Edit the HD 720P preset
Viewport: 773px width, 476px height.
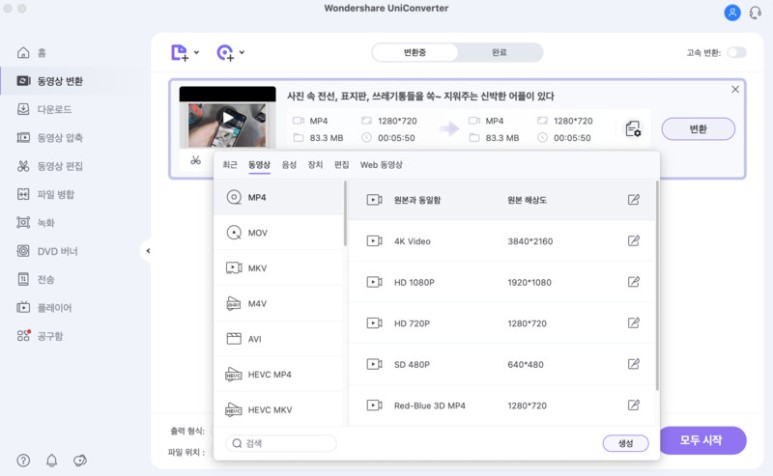coord(633,323)
